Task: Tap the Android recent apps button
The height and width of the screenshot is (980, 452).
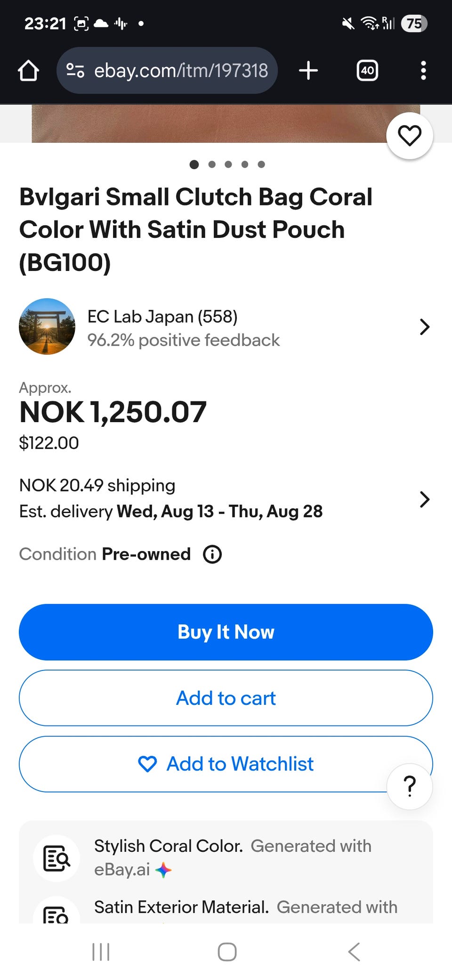Action: pos(101,952)
